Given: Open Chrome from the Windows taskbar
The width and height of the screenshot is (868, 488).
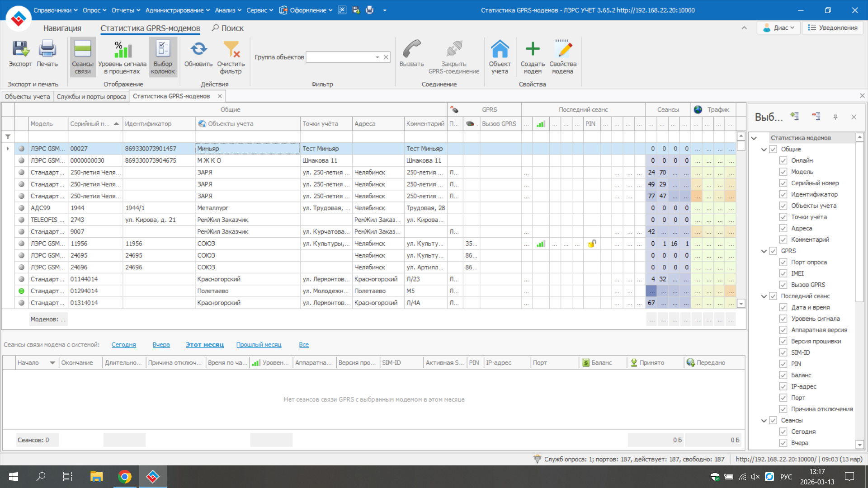Looking at the screenshot, I should (x=124, y=477).
